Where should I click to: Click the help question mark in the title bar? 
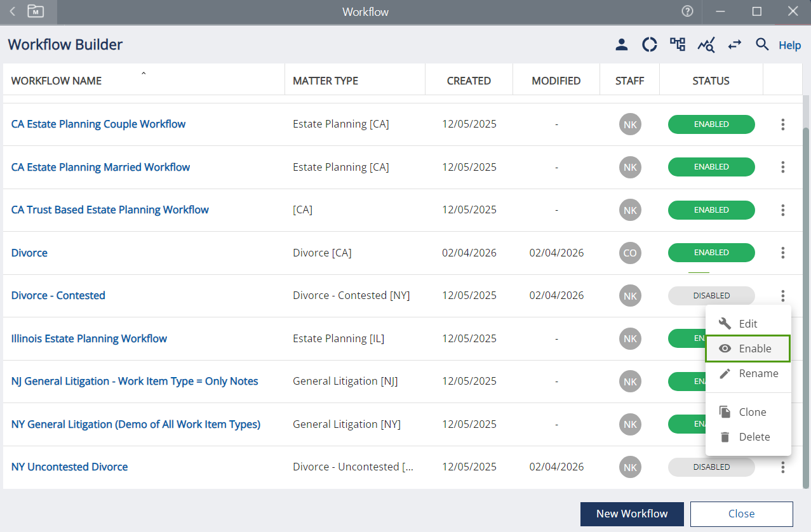tap(687, 11)
